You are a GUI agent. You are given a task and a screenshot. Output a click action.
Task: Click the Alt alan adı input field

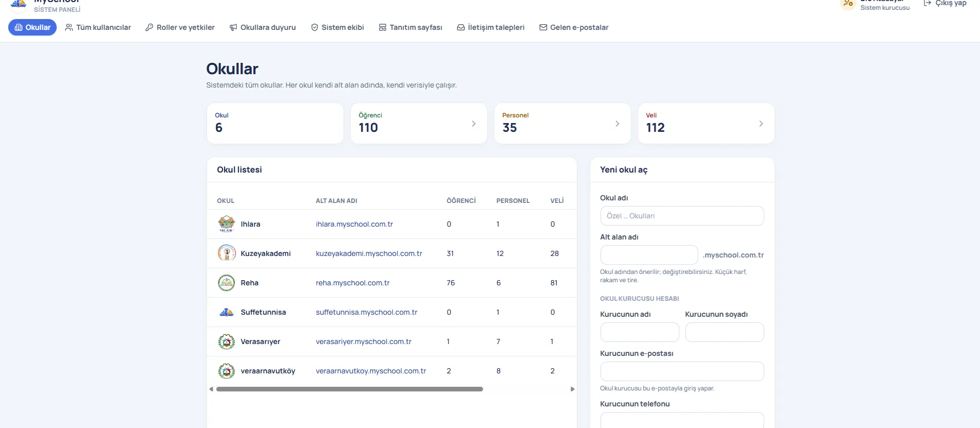tap(649, 255)
